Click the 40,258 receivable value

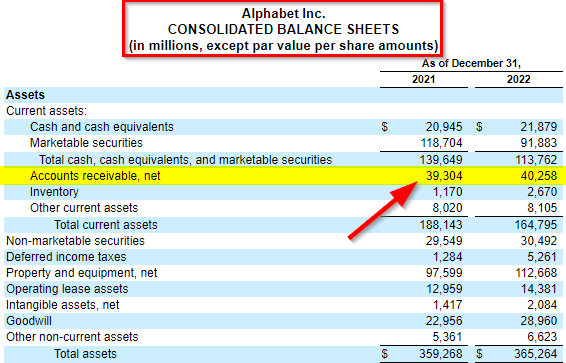pyautogui.click(x=539, y=176)
